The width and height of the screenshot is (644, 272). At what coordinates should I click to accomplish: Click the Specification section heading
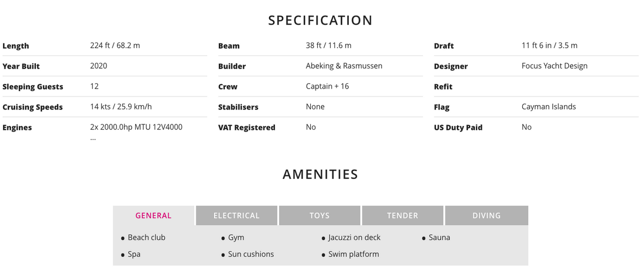click(x=320, y=20)
